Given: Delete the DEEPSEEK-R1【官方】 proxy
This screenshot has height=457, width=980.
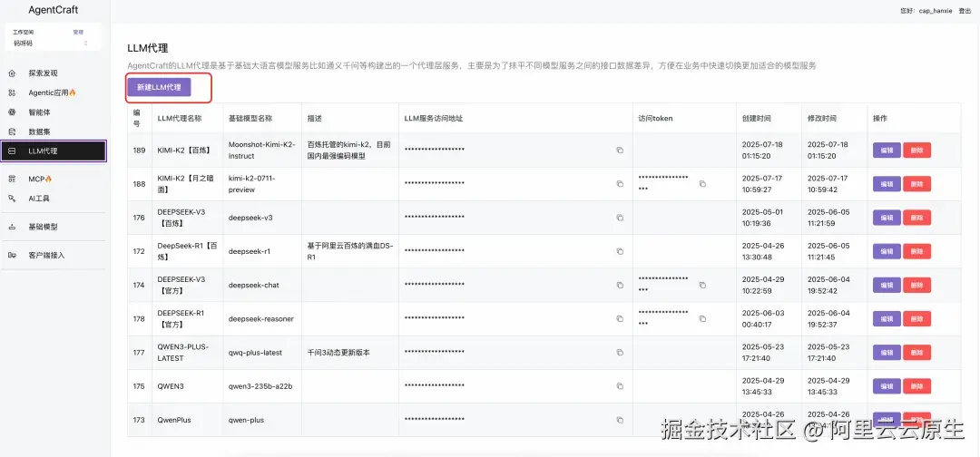Looking at the screenshot, I should click(x=916, y=318).
